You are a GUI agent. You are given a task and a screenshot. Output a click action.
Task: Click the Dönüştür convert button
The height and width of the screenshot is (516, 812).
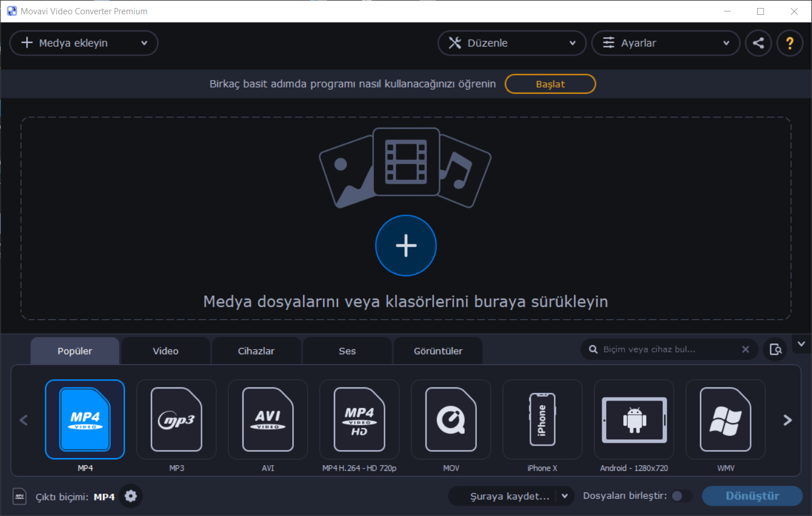click(x=753, y=496)
